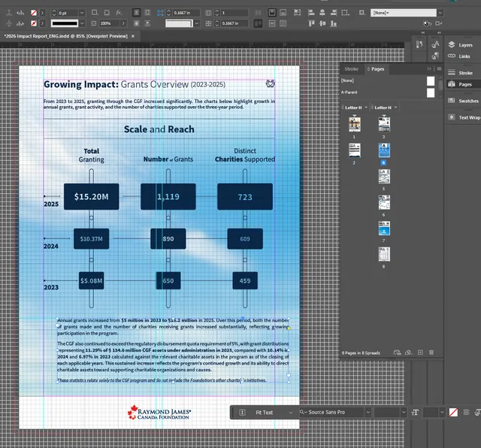This screenshot has height=448, width=481.
Task: Click the stroke color None swatch
Action: pos(34,23)
